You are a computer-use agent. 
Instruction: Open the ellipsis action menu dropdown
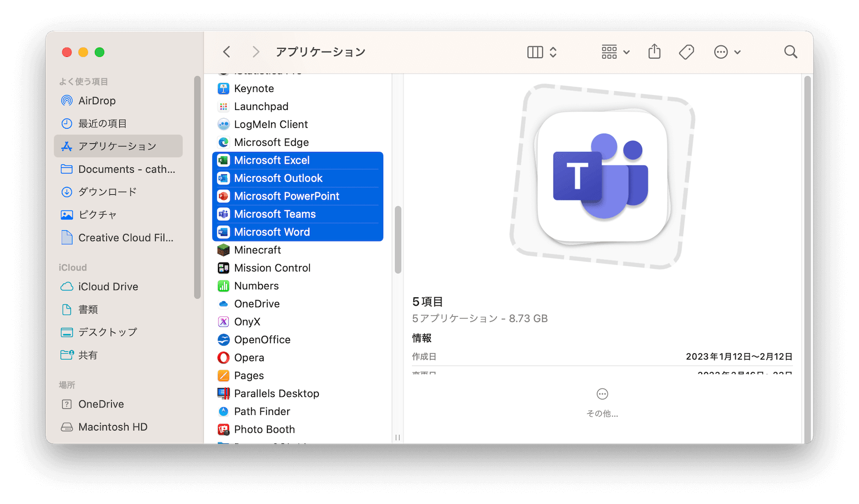coord(727,52)
